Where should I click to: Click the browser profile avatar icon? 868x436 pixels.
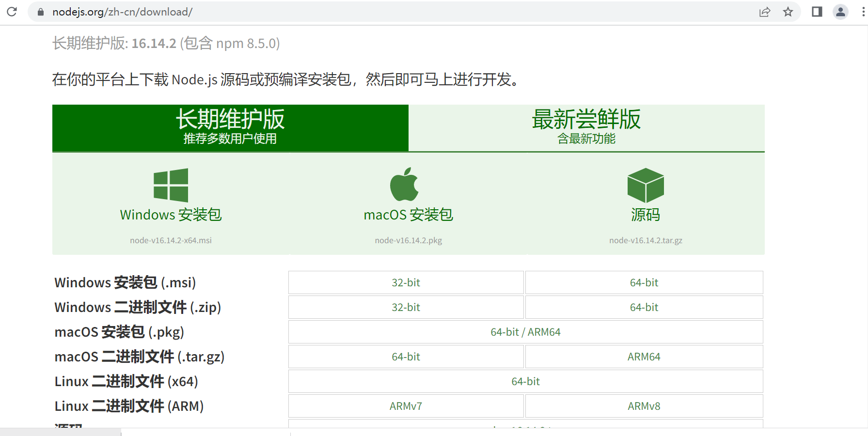point(840,11)
